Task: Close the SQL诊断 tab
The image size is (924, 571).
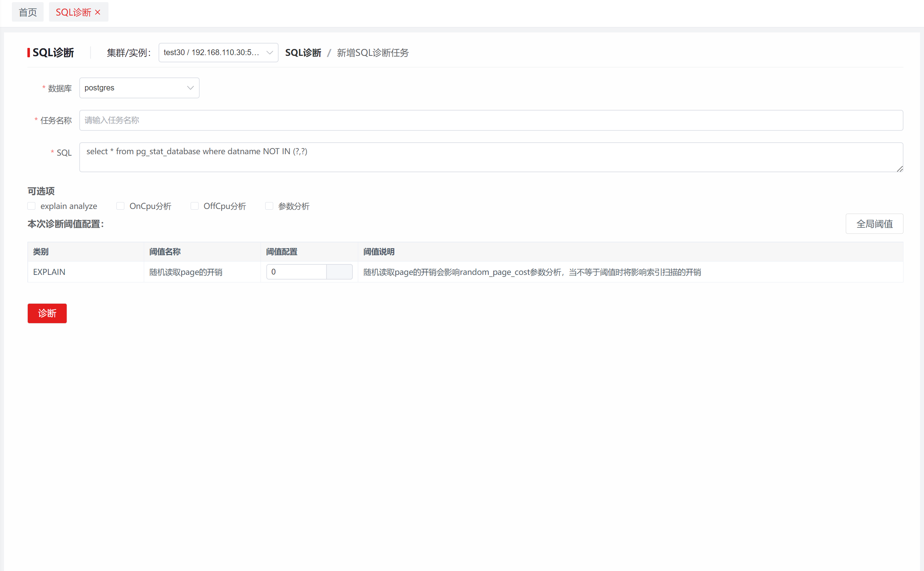Action: pos(98,12)
